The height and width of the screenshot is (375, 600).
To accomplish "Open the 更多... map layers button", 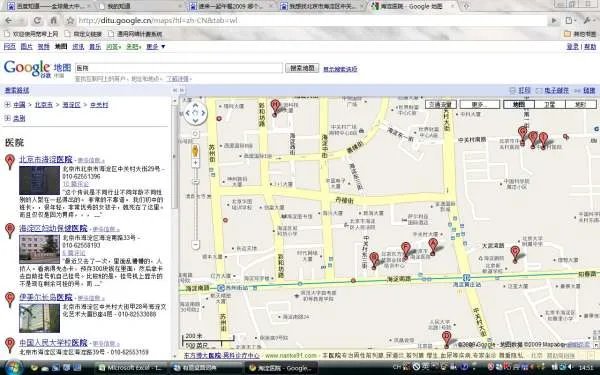I will [480, 104].
